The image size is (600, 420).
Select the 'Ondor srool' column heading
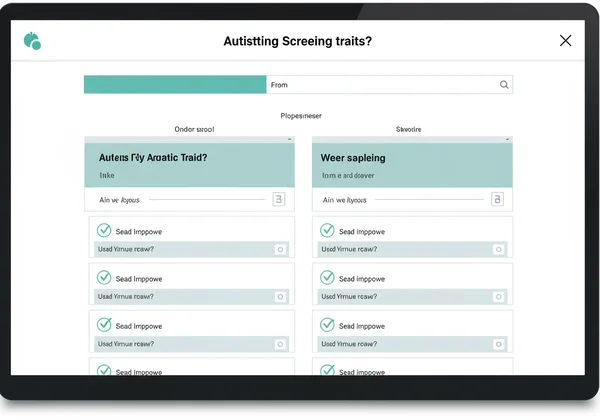(x=194, y=129)
